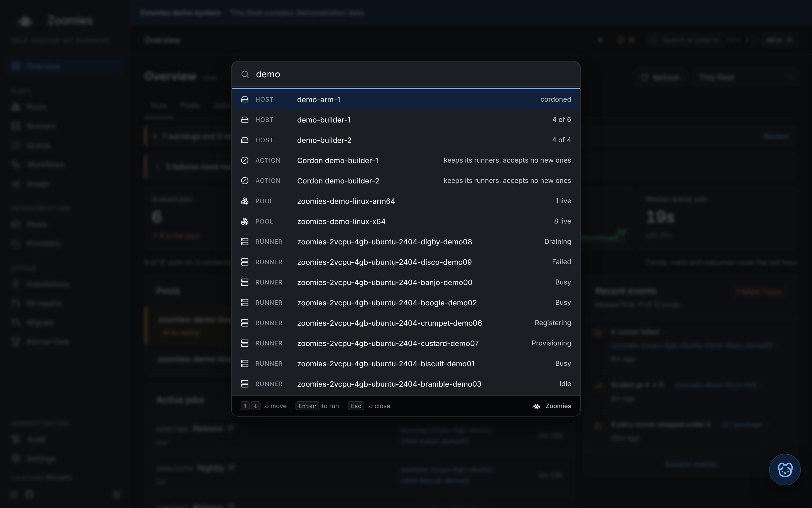812x508 pixels.
Task: Select runner boogie-demo02
Action: pos(406,303)
